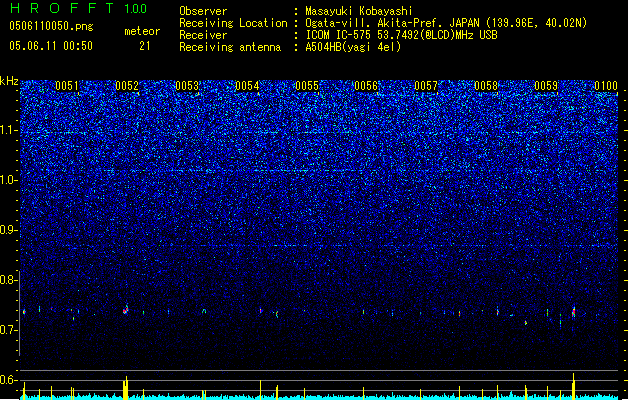Click the HROFFT 1.00 program title
The height and width of the screenshot is (400, 629).
tap(79, 8)
